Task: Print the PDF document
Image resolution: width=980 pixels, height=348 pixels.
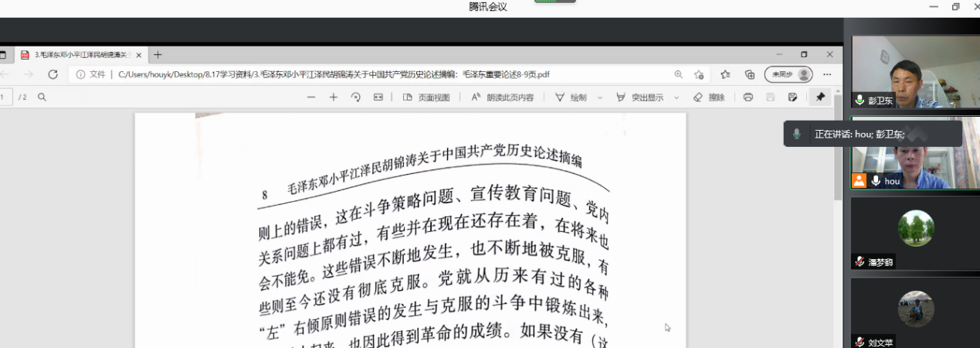Action: click(748, 97)
